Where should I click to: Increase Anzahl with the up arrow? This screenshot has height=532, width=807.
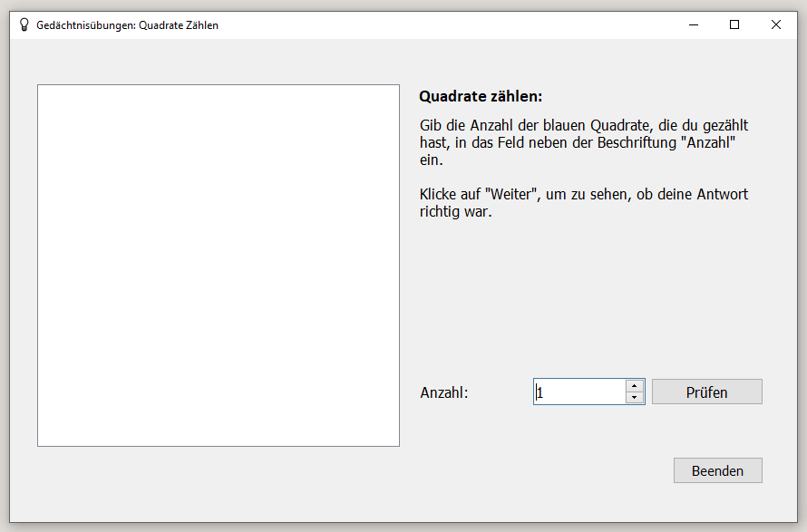(635, 386)
